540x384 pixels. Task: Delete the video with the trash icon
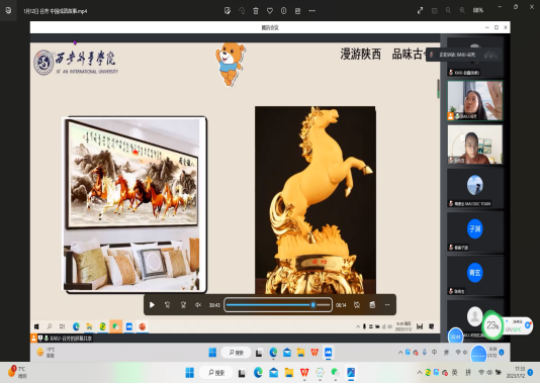[x=256, y=11]
